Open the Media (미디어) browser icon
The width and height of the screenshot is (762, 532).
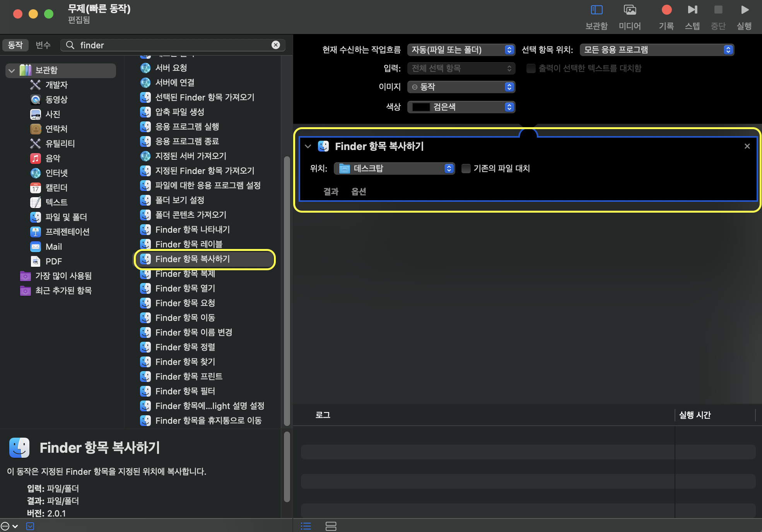pos(630,10)
